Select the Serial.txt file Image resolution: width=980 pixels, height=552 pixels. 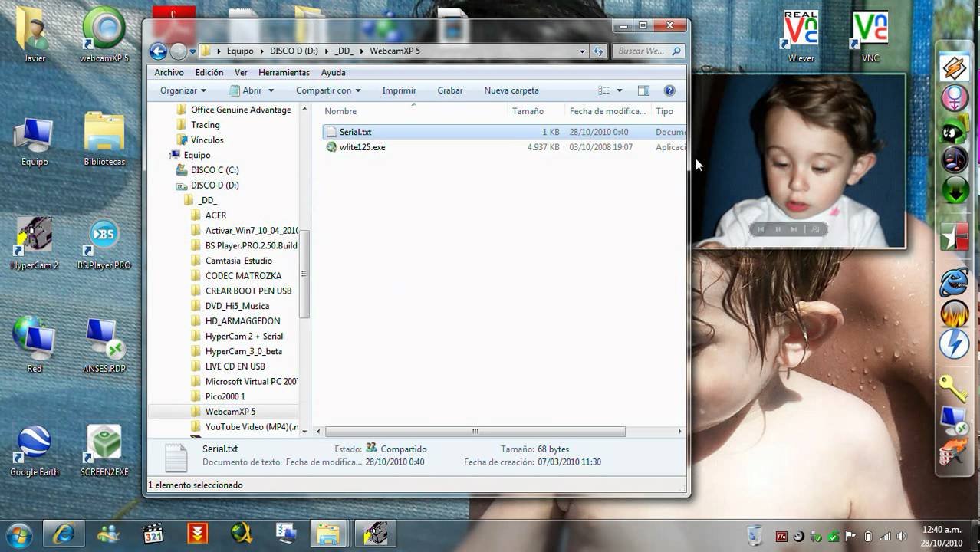[504, 132]
